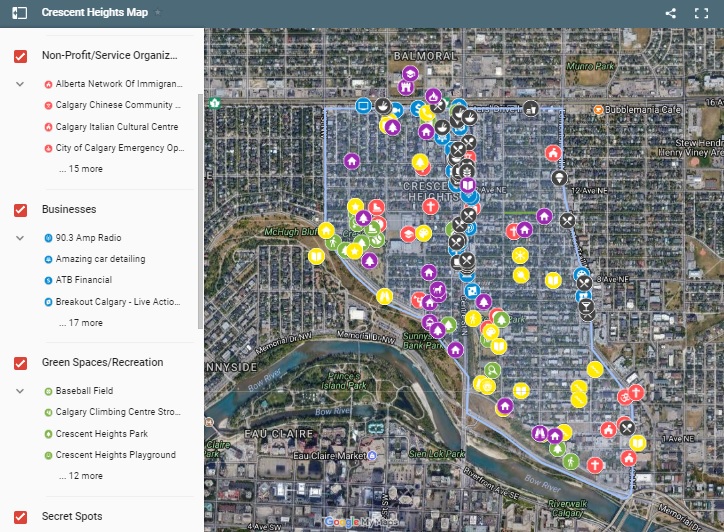Collapse the Green Spaces/Recreation list chevron
Image resolution: width=724 pixels, height=532 pixels.
pyautogui.click(x=20, y=391)
